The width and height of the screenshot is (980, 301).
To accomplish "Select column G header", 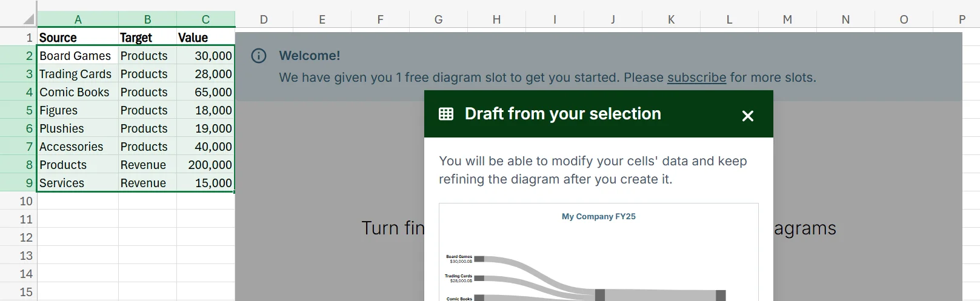I will (438, 19).
